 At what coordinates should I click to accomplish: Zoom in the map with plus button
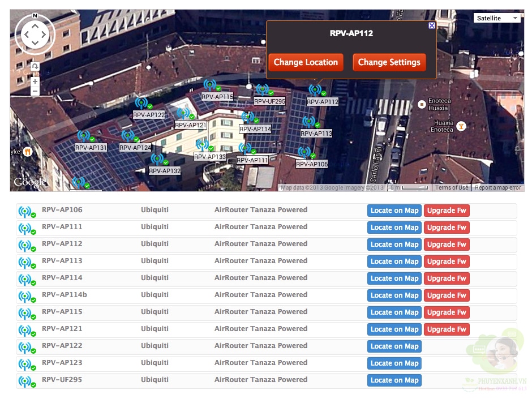coord(35,81)
